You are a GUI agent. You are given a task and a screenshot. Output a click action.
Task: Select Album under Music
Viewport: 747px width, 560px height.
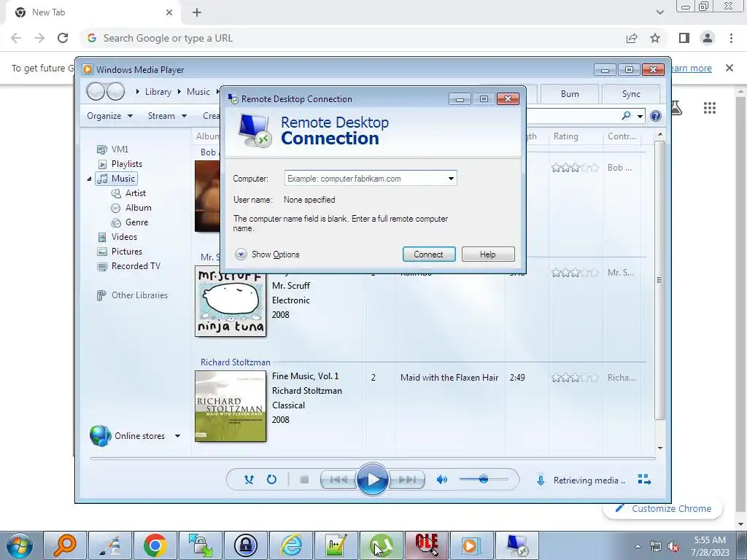(x=131, y=208)
